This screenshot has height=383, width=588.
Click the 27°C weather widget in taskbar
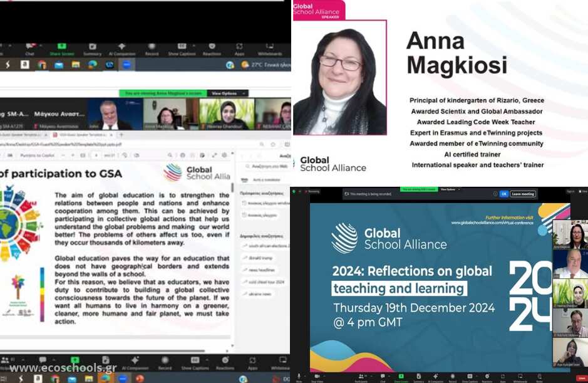click(266, 65)
